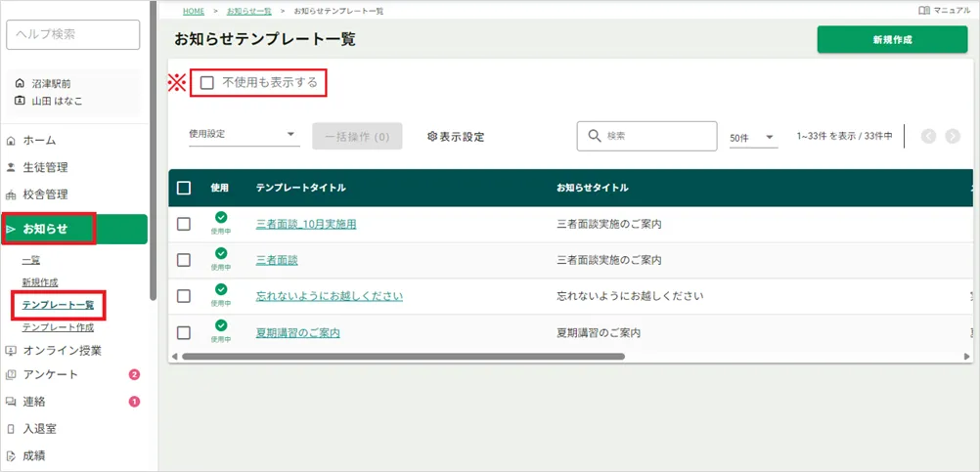Click the 生徒管理 person icon
This screenshot has height=472, width=980.
point(10,167)
